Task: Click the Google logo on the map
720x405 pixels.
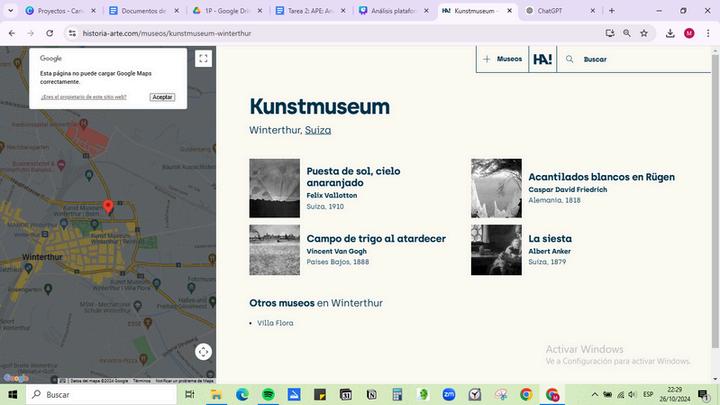Action: pos(16,378)
